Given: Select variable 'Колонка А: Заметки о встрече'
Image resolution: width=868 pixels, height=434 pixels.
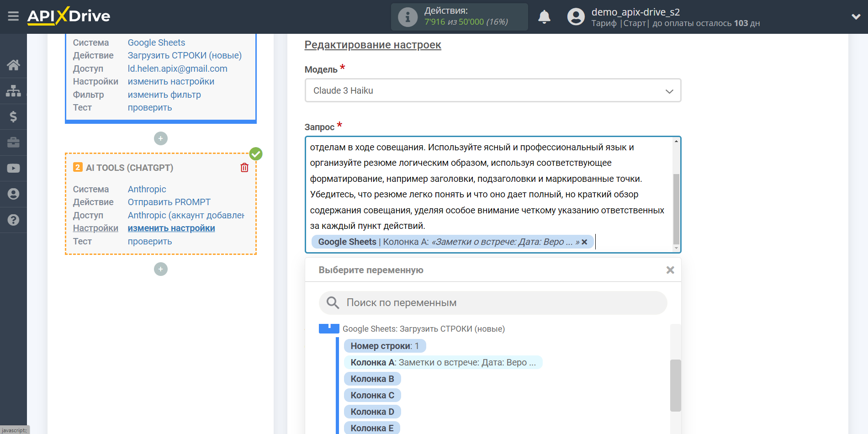Looking at the screenshot, I should click(443, 362).
